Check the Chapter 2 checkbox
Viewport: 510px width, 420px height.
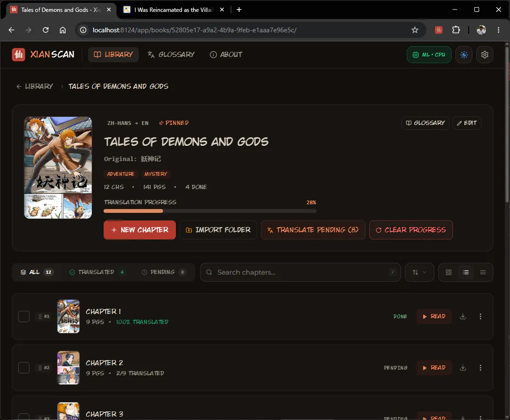tap(24, 368)
